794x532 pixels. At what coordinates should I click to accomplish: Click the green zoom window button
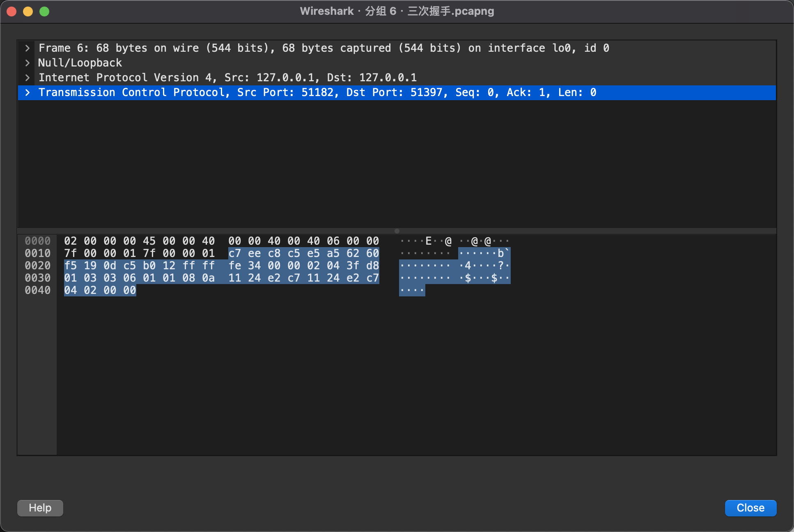coord(44,11)
